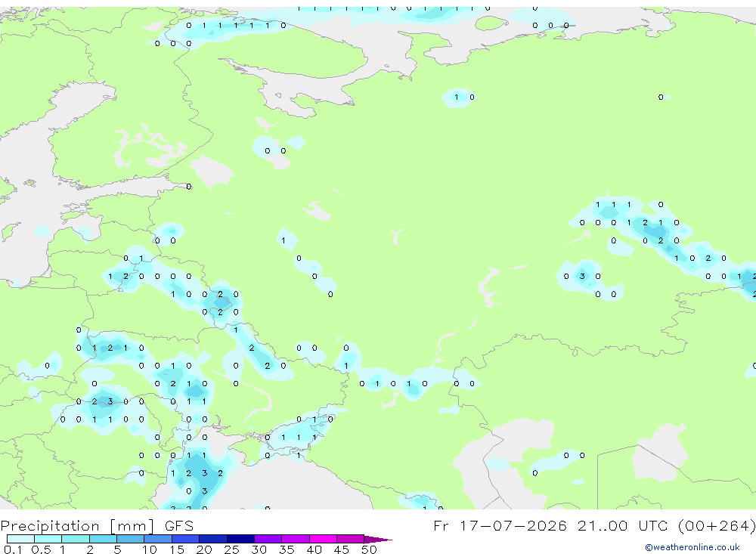
Task: Select the 2–5 mm legend color swatch
Action: 103,539
